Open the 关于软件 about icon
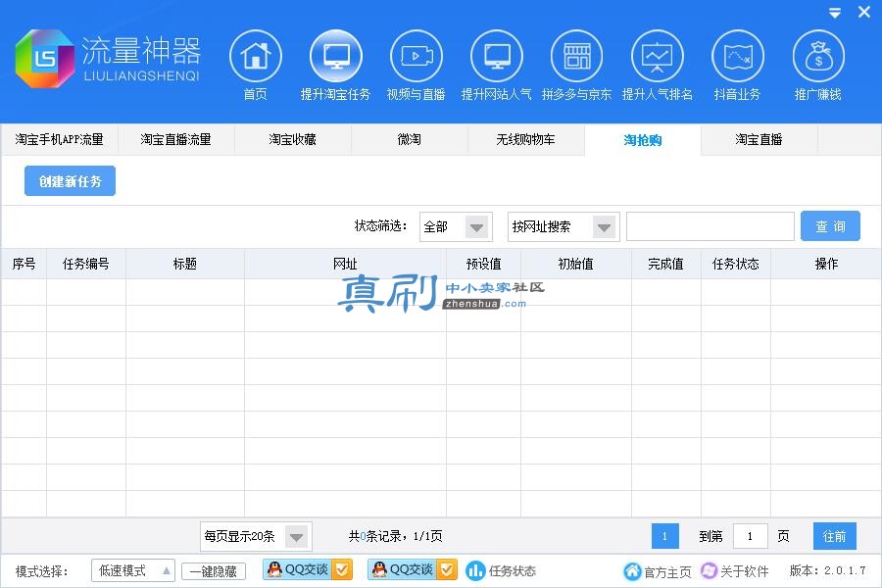This screenshot has width=882, height=588. point(709,570)
